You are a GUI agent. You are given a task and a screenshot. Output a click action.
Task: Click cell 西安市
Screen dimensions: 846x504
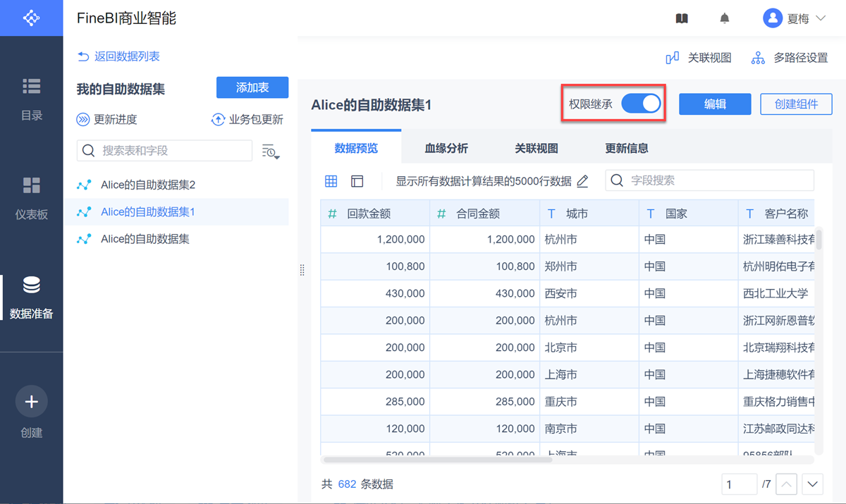(589, 293)
